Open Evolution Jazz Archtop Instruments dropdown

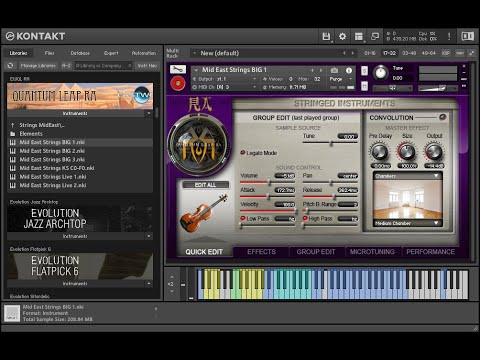pos(149,236)
